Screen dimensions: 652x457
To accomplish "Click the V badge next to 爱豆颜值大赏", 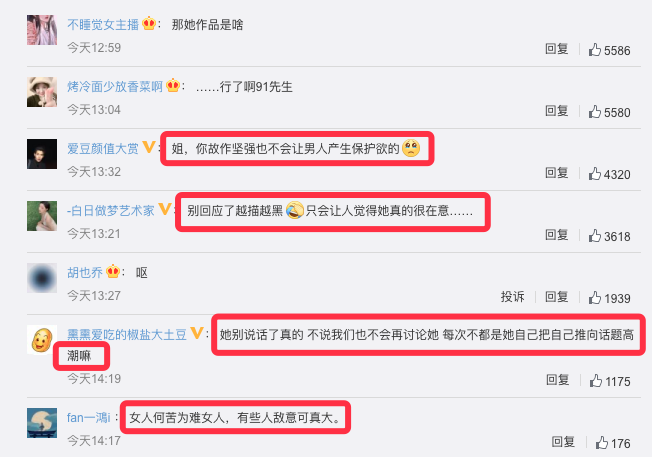I will click(x=148, y=147).
